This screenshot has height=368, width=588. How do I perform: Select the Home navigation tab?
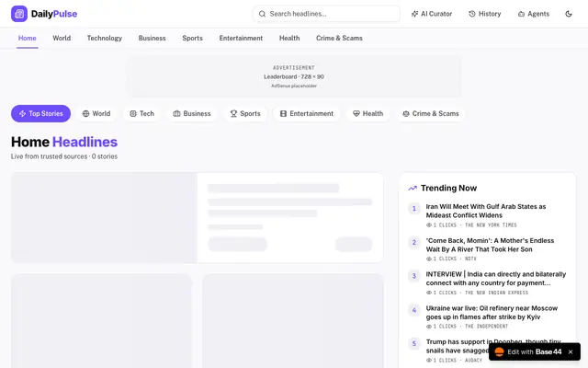(28, 39)
